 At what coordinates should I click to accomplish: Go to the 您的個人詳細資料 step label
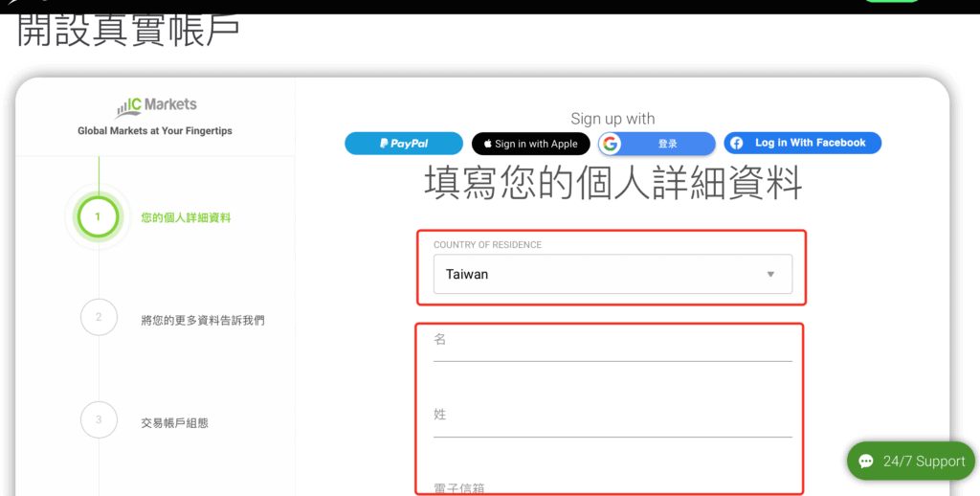point(186,217)
